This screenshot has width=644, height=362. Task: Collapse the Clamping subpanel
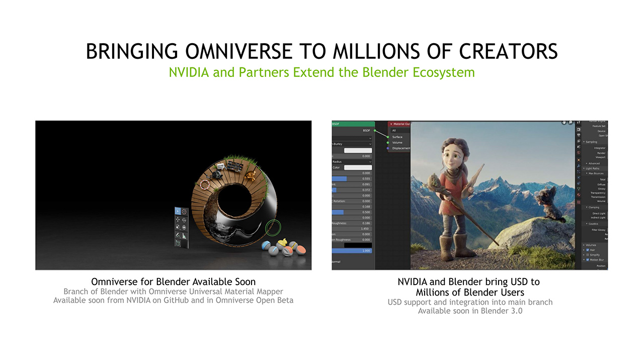(587, 207)
